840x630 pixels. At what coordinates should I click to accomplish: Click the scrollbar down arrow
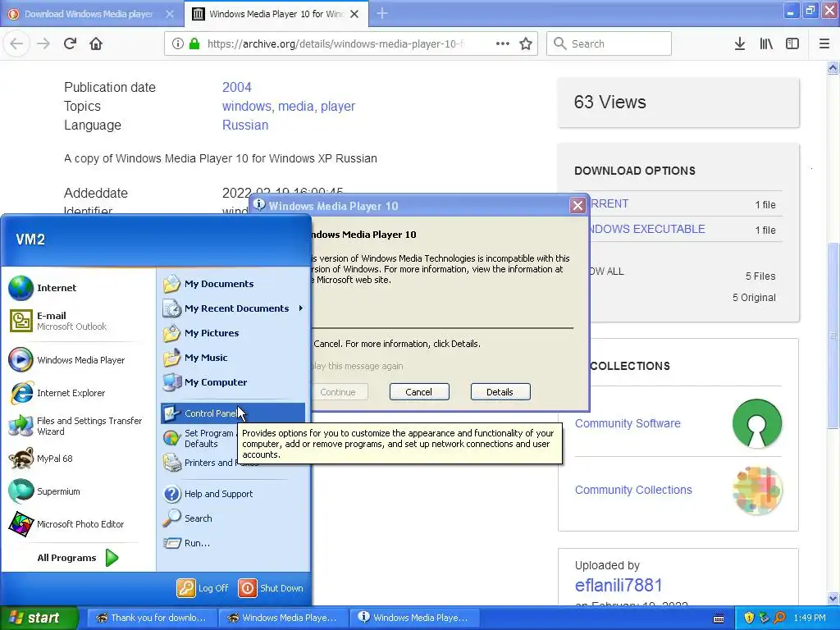[x=833, y=598]
